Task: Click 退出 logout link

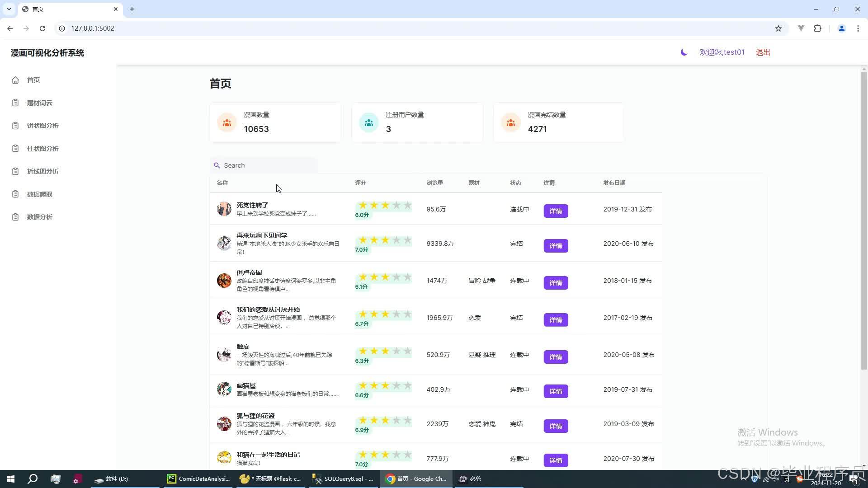Action: tap(763, 52)
